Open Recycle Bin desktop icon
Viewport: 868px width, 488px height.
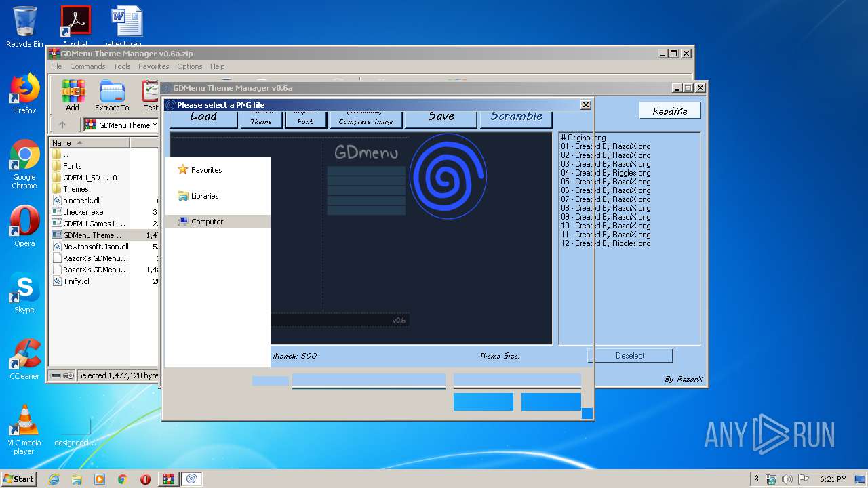pos(24,27)
